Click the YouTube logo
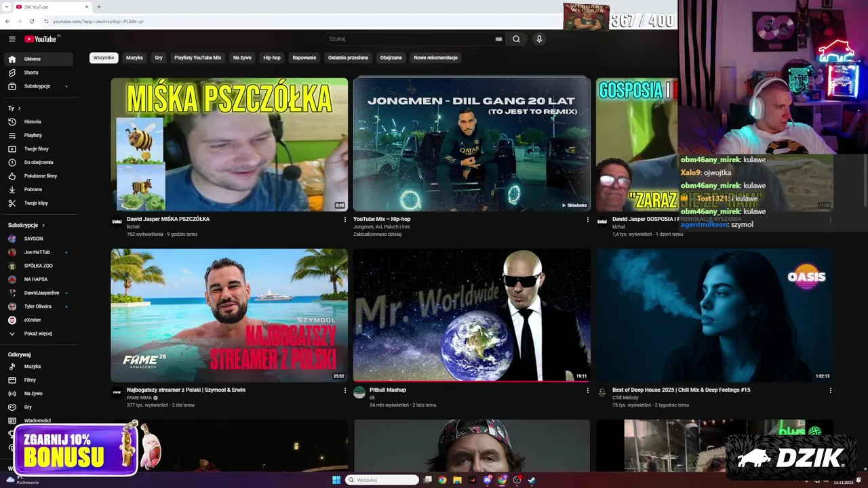The image size is (868, 488). (41, 39)
